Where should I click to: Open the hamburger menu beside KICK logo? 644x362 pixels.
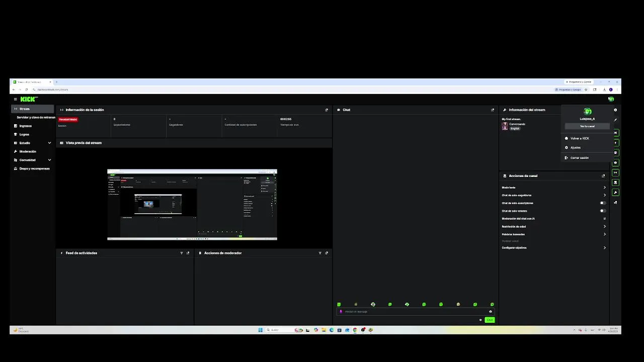click(16, 99)
